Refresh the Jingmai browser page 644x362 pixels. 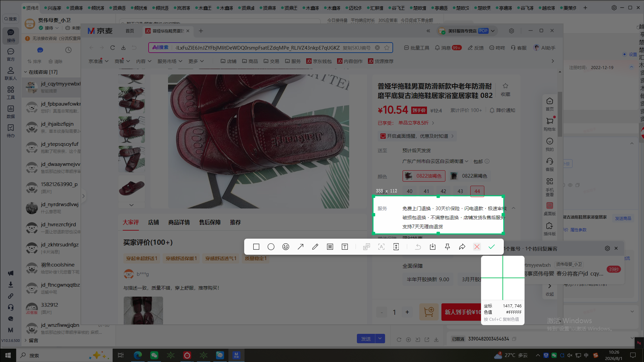113,48
